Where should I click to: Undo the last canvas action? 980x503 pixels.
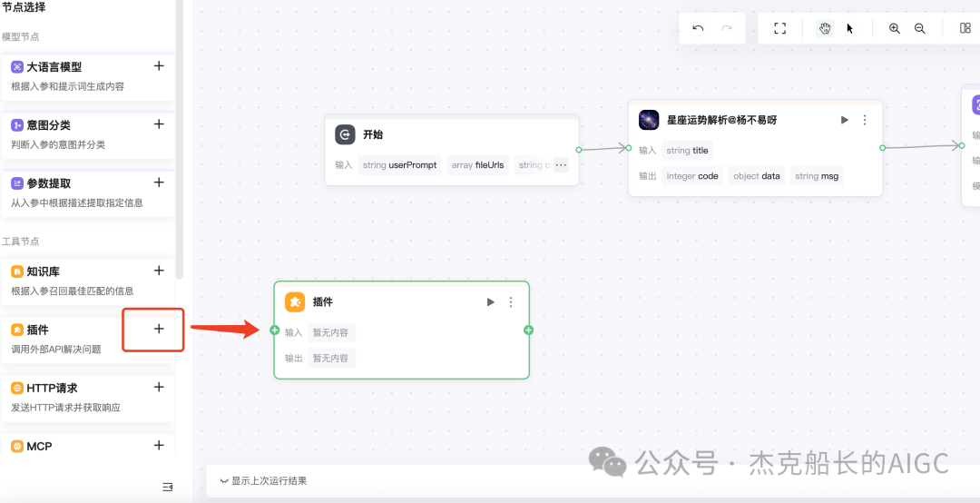click(x=698, y=28)
